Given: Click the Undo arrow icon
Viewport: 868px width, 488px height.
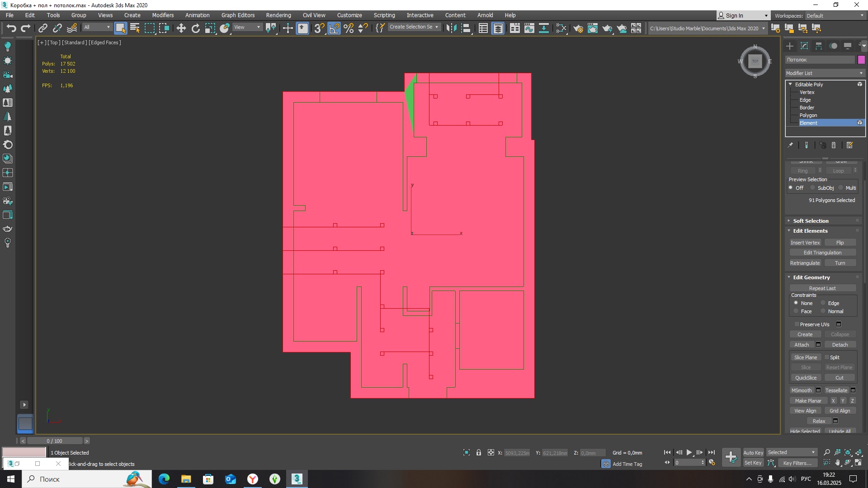Looking at the screenshot, I should point(11,28).
